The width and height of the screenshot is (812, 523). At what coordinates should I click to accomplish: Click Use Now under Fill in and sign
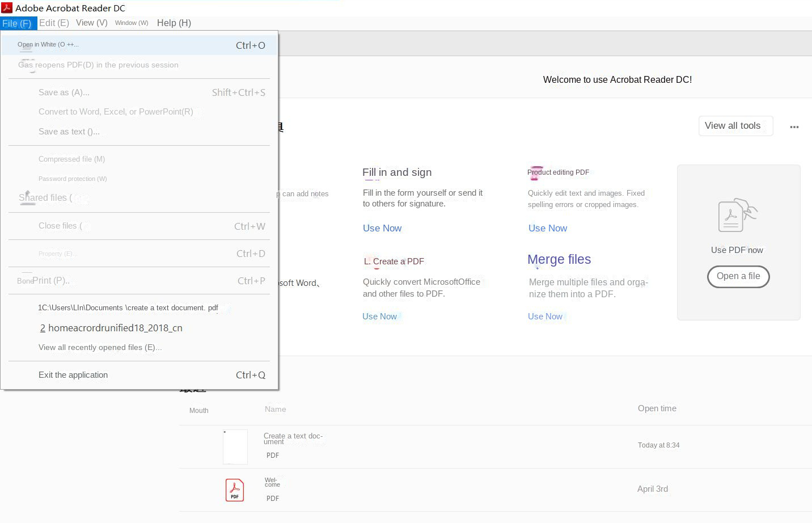382,228
